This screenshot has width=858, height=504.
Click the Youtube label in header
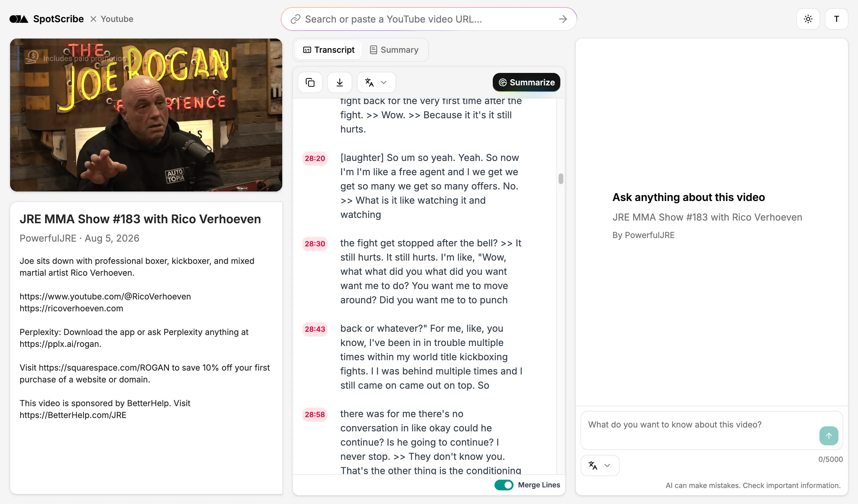117,19
